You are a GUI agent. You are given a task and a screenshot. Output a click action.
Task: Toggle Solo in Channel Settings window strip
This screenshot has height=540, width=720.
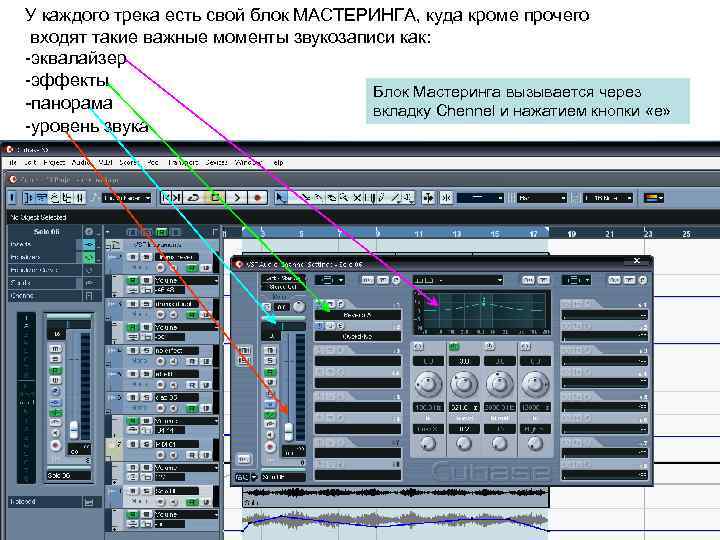click(x=270, y=360)
